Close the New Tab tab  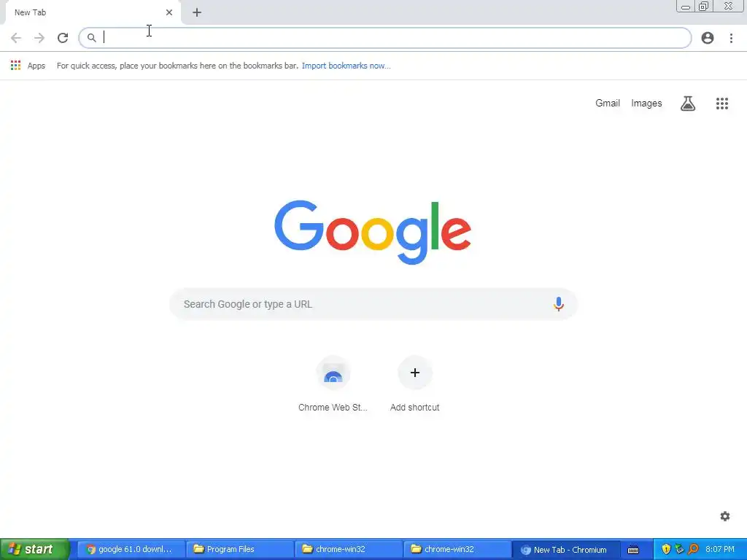point(169,12)
